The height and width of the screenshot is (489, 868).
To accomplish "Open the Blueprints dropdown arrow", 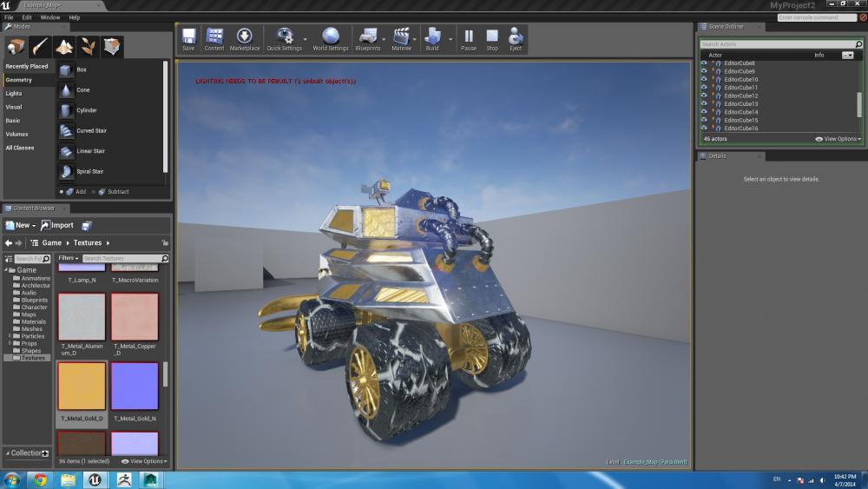I will 384,39.
